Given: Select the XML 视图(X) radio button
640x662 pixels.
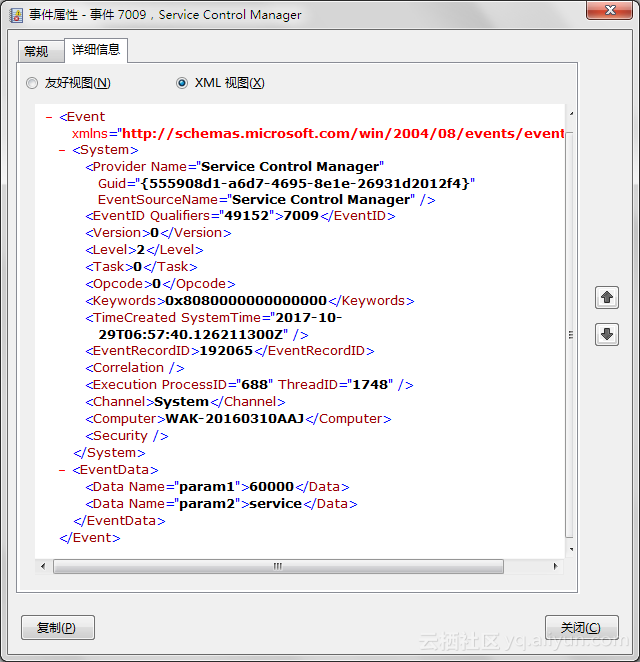Looking at the screenshot, I should tap(182, 83).
